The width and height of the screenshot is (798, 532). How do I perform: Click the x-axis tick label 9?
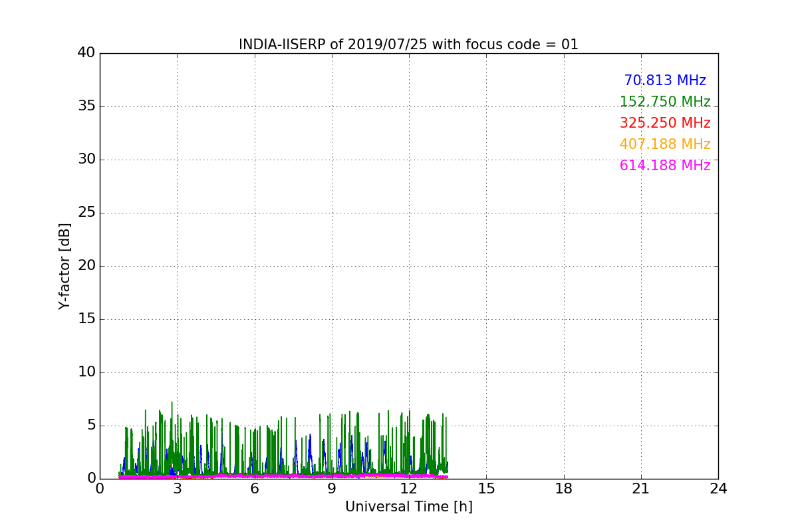pos(332,489)
